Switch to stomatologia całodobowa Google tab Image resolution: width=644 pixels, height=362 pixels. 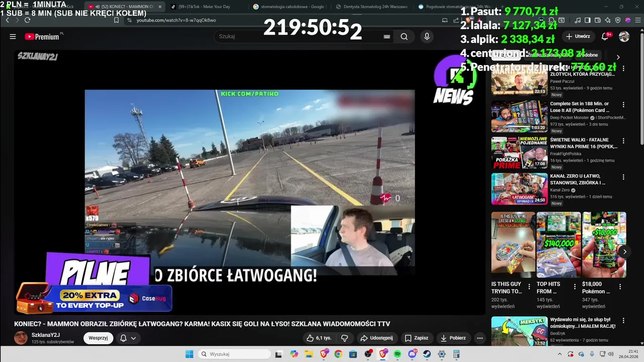point(289,7)
